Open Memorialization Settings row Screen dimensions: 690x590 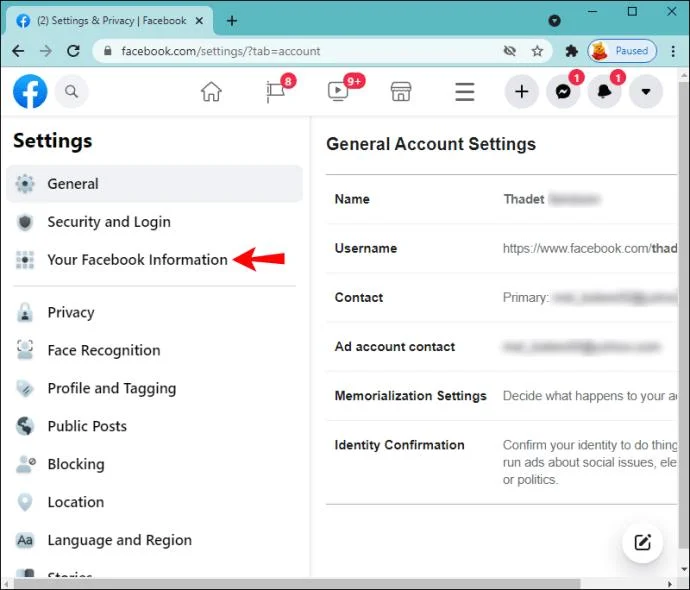click(501, 396)
